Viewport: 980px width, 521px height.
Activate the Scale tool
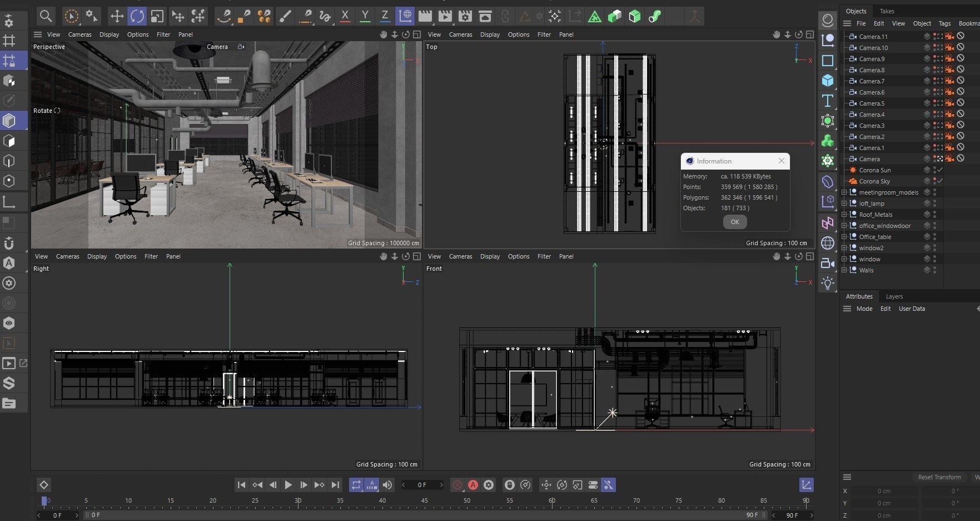pyautogui.click(x=157, y=16)
